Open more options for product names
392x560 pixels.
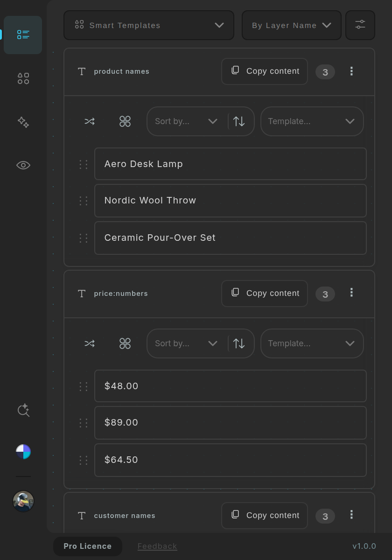[351, 71]
